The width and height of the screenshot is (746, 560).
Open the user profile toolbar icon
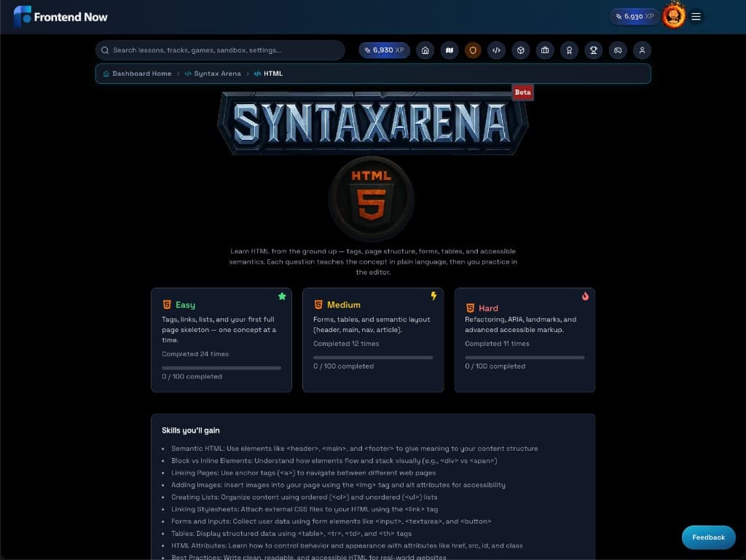pyautogui.click(x=642, y=50)
